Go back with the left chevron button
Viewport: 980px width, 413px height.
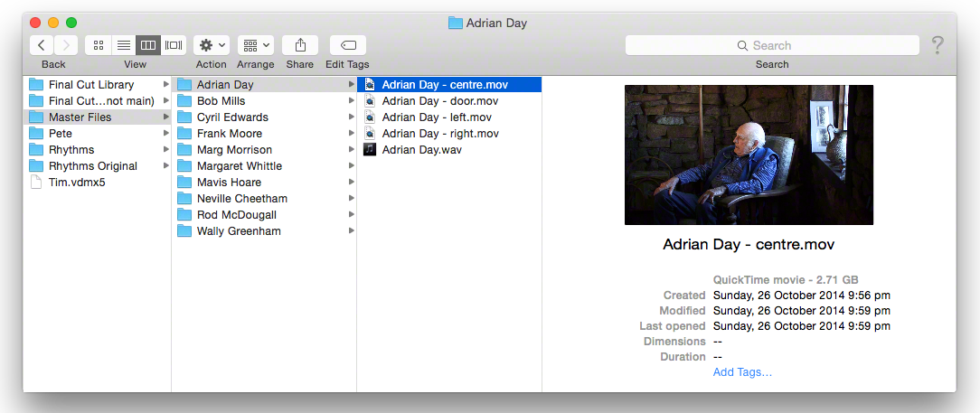42,45
